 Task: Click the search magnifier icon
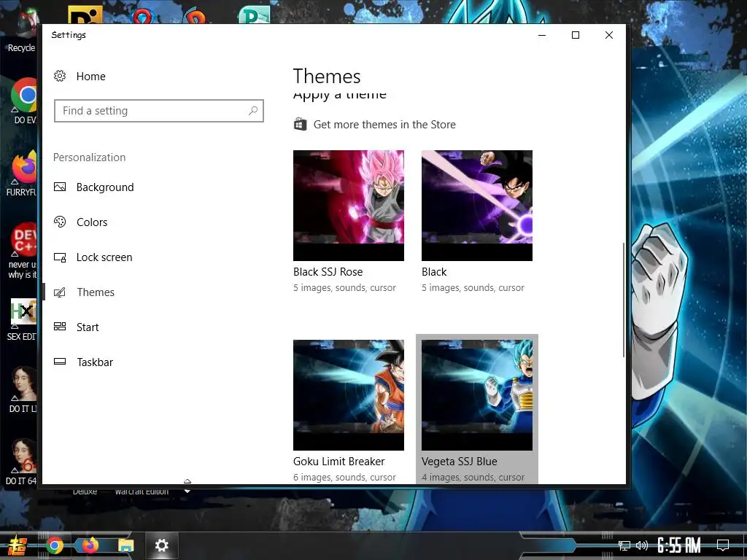pos(253,111)
